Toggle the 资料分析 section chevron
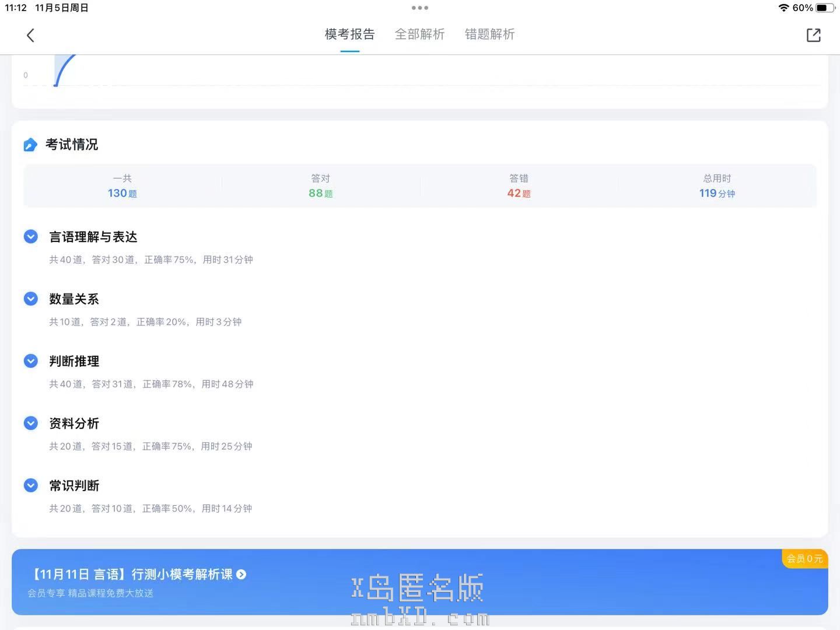840x630 pixels. pos(31,423)
